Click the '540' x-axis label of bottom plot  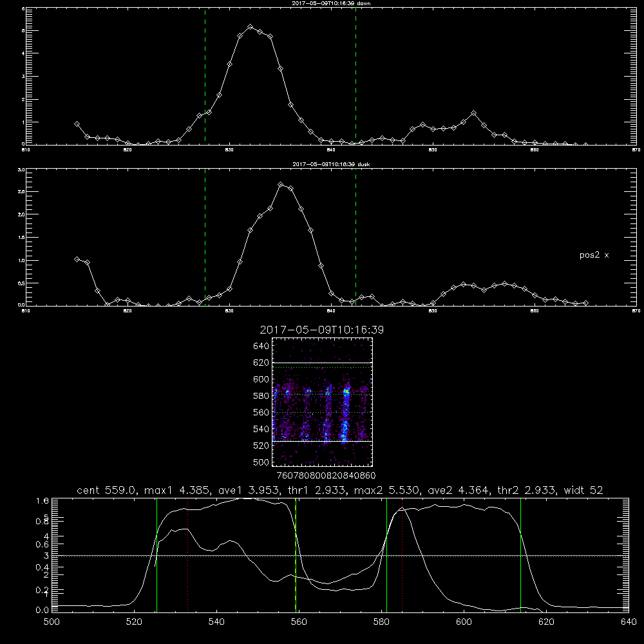[216, 622]
